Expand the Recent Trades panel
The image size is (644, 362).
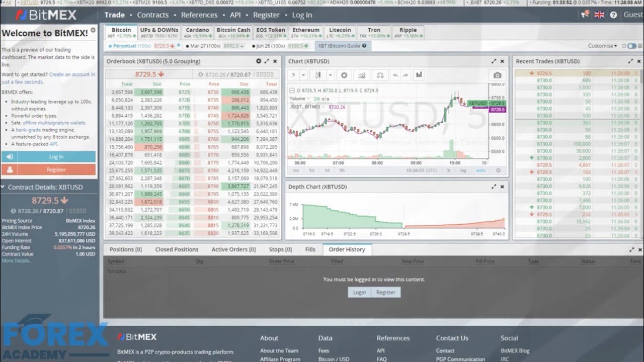(x=631, y=61)
